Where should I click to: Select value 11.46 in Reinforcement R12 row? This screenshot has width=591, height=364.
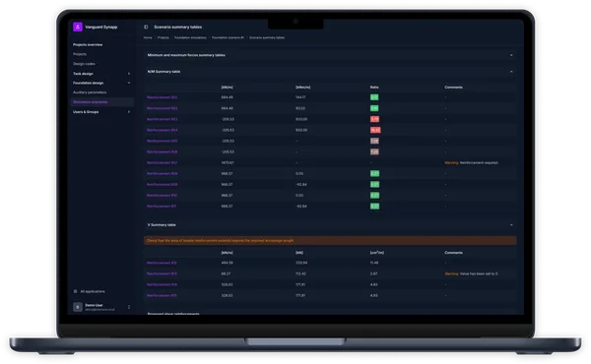[x=374, y=263]
